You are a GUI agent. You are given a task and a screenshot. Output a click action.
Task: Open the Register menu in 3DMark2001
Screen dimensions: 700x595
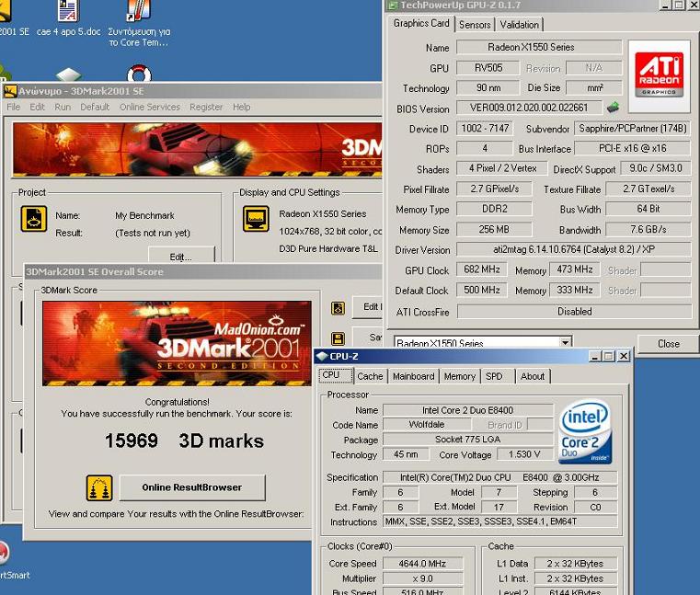206,107
